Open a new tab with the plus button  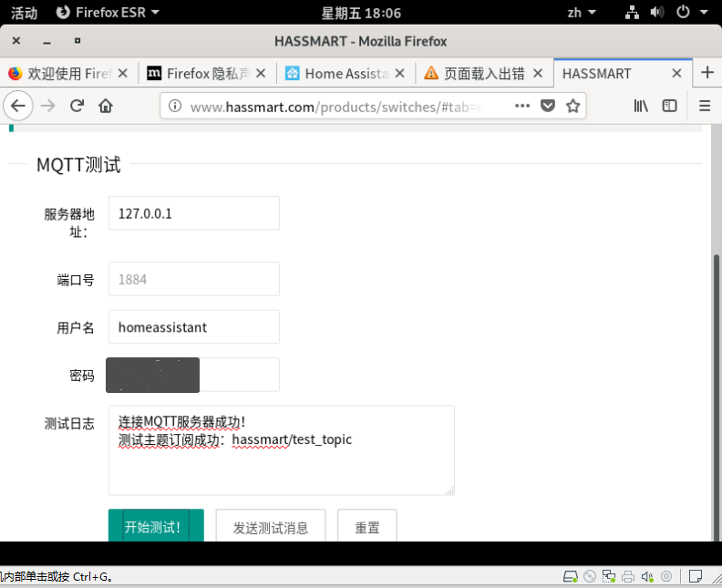click(707, 72)
